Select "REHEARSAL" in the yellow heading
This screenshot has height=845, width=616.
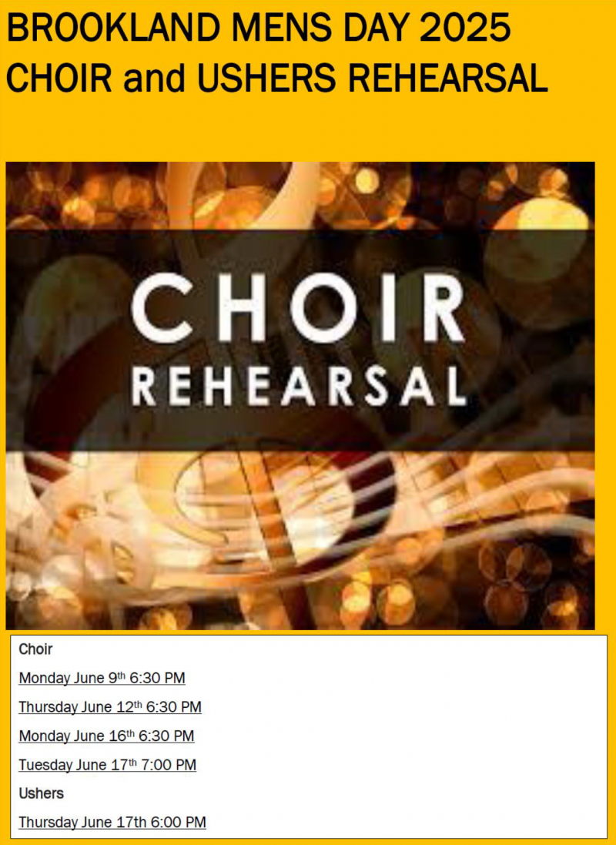pyautogui.click(x=448, y=78)
